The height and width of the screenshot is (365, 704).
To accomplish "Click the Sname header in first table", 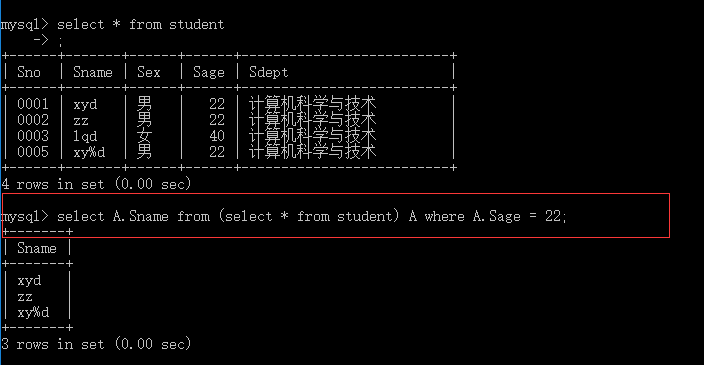I will 93,72.
